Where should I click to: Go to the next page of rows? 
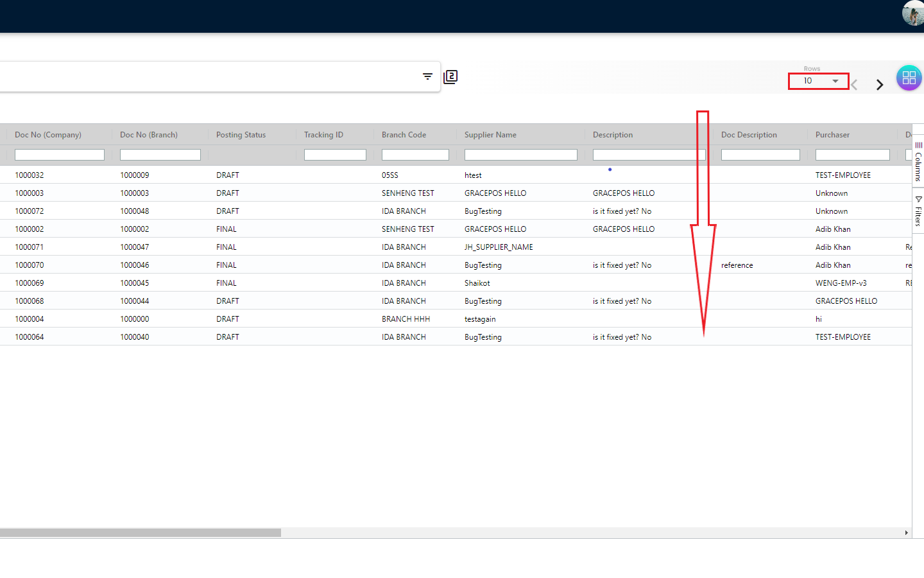point(880,85)
